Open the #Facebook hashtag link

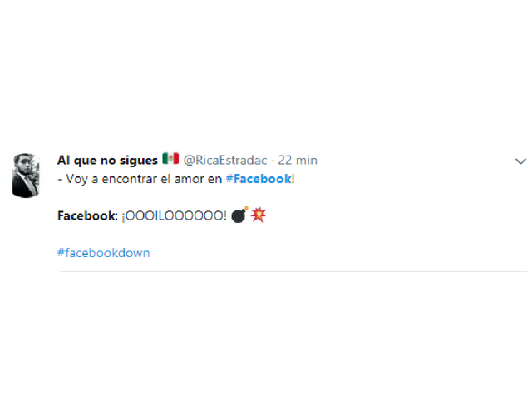[259, 179]
